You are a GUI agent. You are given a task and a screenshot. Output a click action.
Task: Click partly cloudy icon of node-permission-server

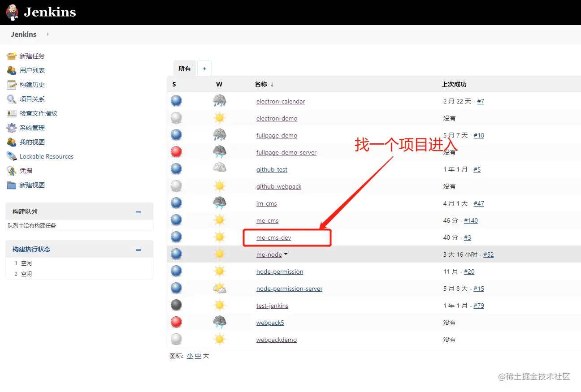(219, 288)
